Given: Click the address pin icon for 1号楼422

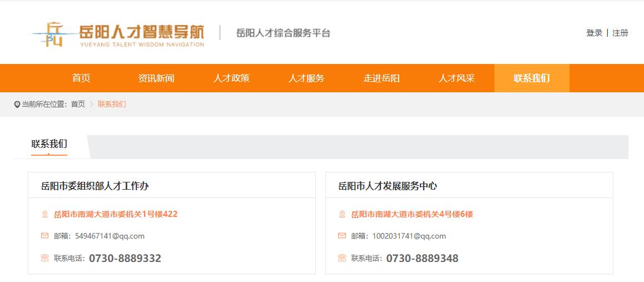Looking at the screenshot, I should coord(44,214).
